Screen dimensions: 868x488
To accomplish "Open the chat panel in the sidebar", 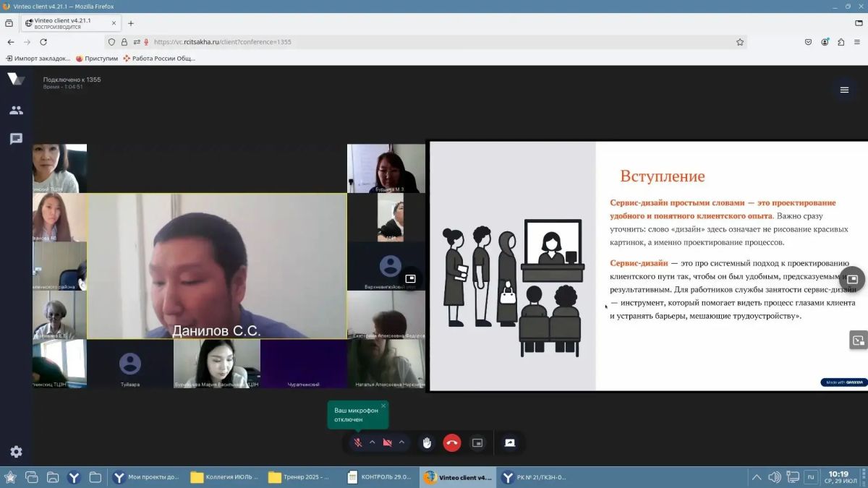I will point(16,139).
